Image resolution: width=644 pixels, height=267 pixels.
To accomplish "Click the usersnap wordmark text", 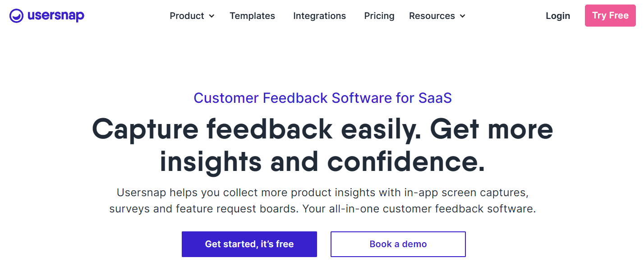I will (x=55, y=16).
